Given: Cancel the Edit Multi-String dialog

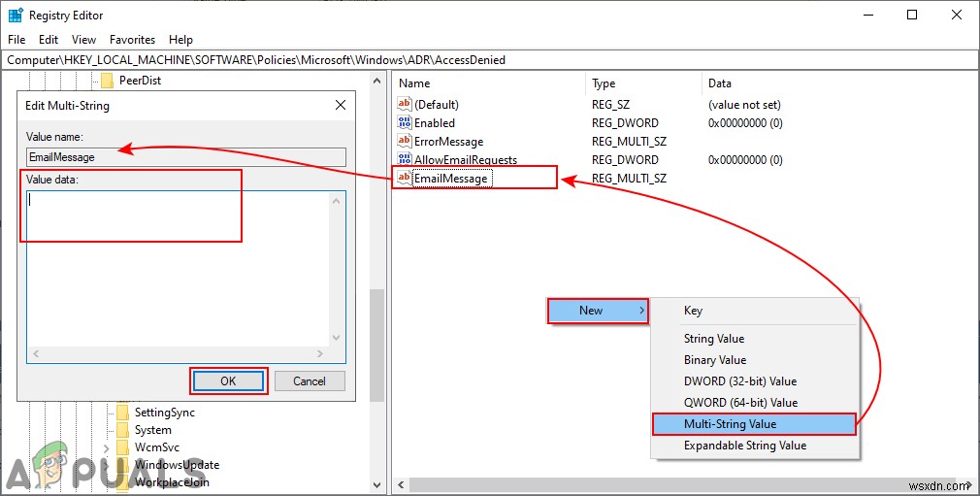Looking at the screenshot, I should point(310,380).
